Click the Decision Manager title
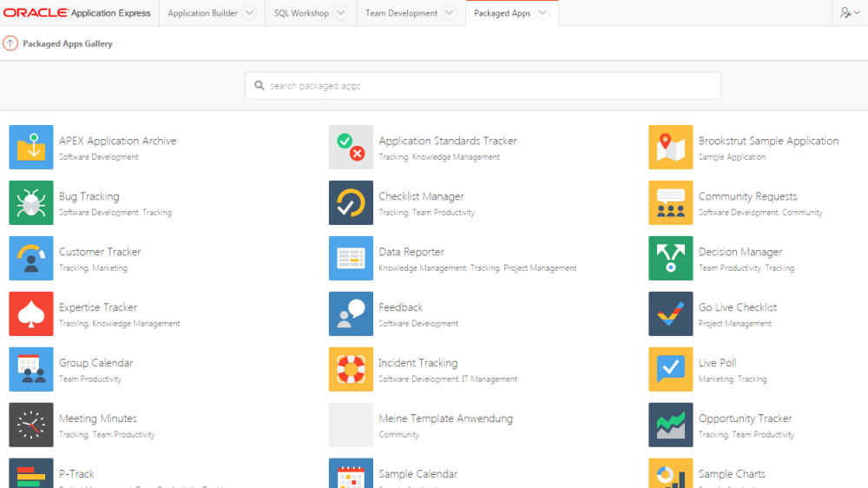Image resolution: width=868 pixels, height=488 pixels. (x=740, y=252)
